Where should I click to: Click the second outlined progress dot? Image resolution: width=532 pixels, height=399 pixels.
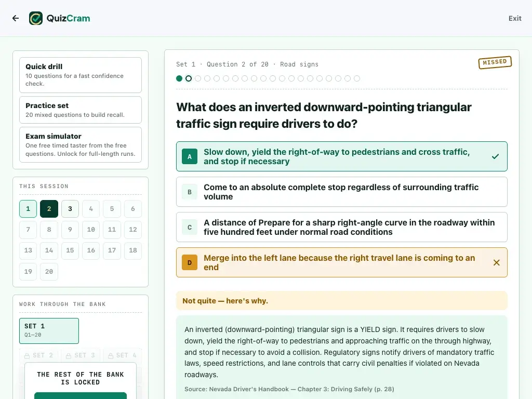(x=189, y=79)
